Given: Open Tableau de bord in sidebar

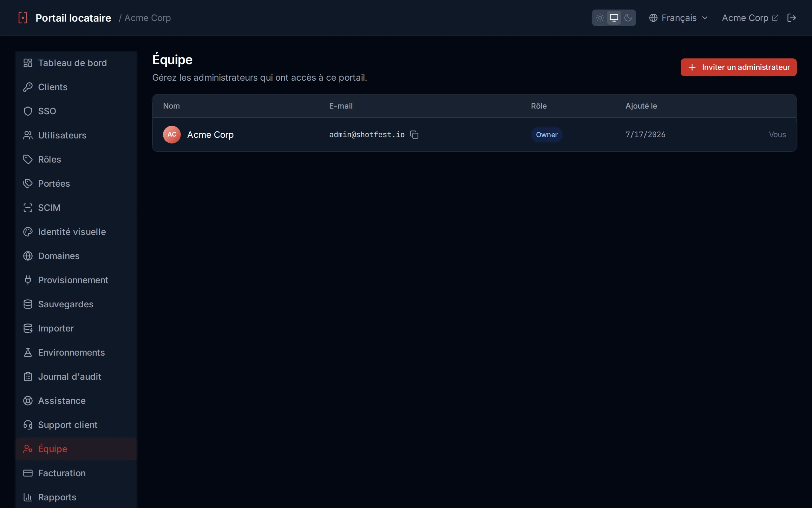Looking at the screenshot, I should [x=76, y=63].
